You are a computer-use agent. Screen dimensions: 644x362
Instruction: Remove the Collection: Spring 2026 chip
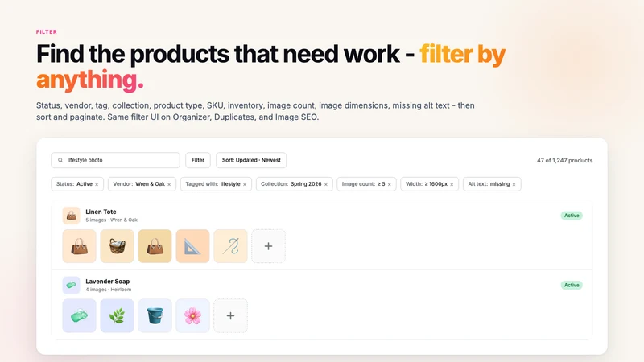point(326,185)
